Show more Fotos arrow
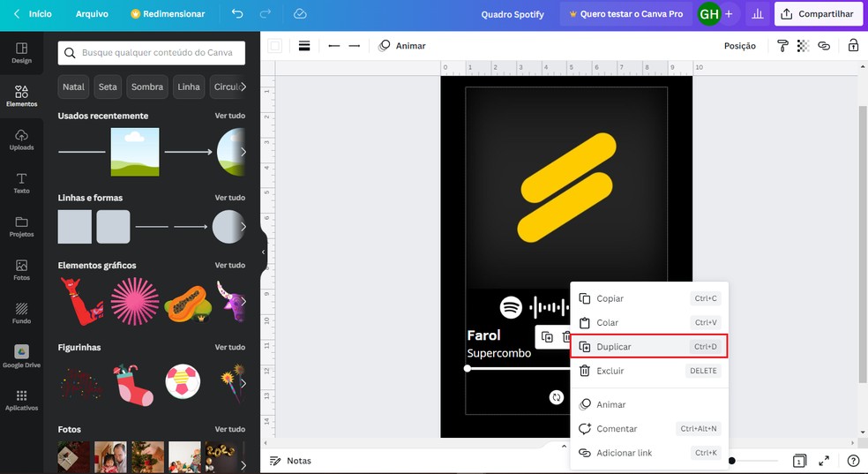 243,465
